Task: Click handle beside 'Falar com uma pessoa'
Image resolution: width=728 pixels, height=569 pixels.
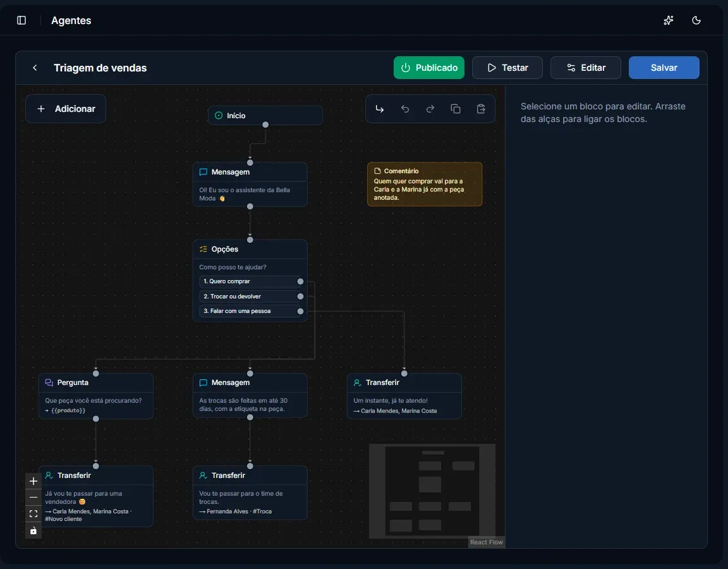Action: pos(300,311)
